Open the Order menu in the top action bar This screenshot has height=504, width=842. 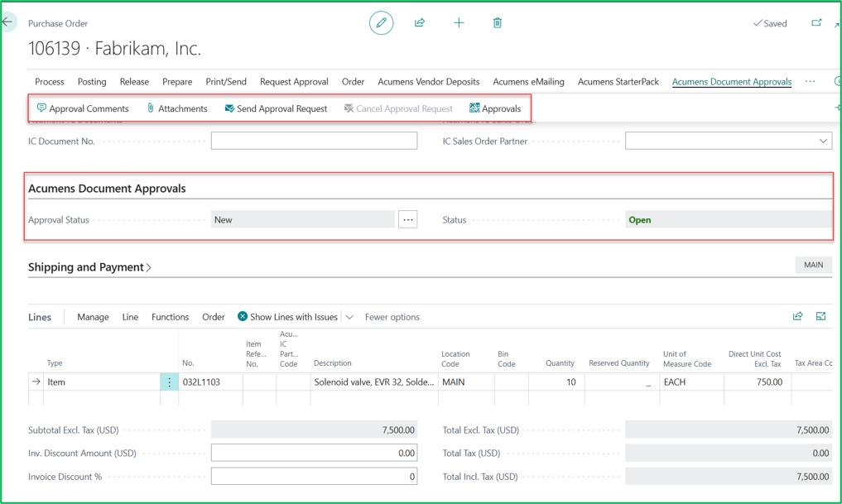[353, 82]
